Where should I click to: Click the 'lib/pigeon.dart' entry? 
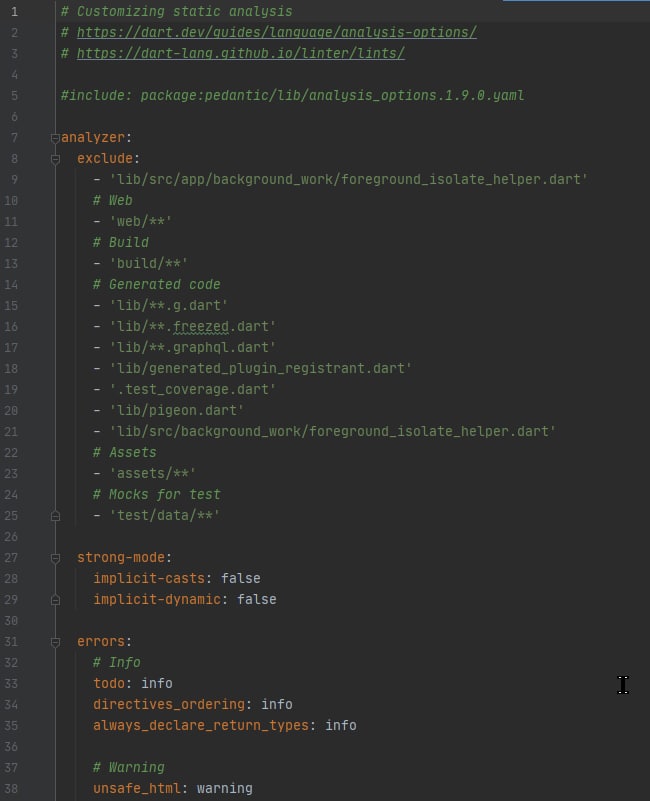176,410
